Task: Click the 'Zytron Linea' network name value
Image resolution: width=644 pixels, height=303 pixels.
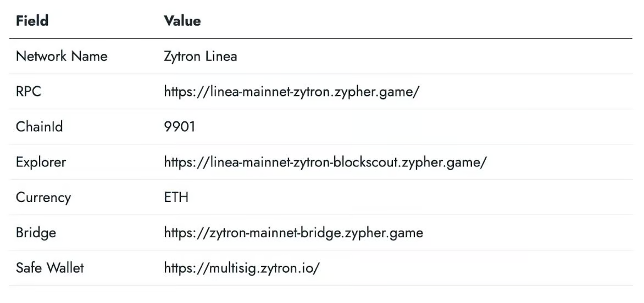Action: point(200,56)
